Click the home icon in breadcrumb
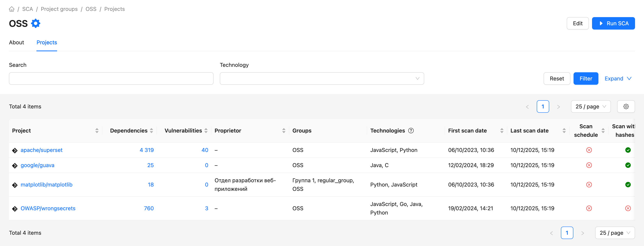The height and width of the screenshot is (246, 644). point(11,9)
